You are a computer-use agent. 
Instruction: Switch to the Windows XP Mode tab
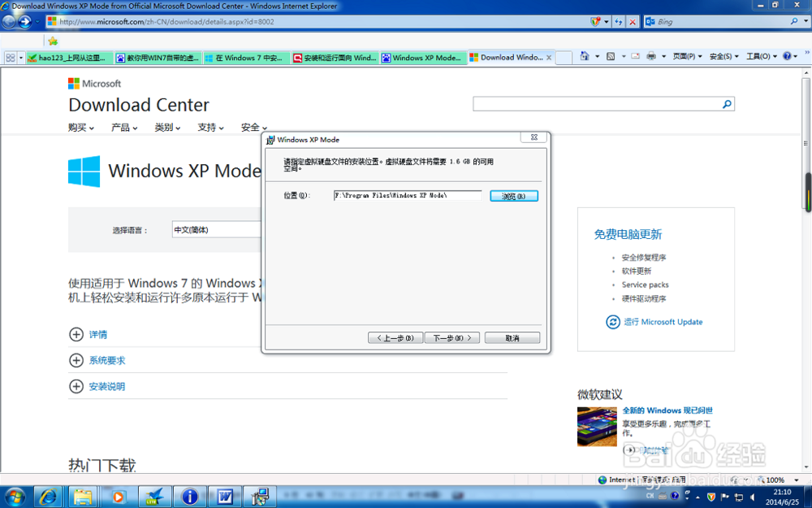point(423,58)
